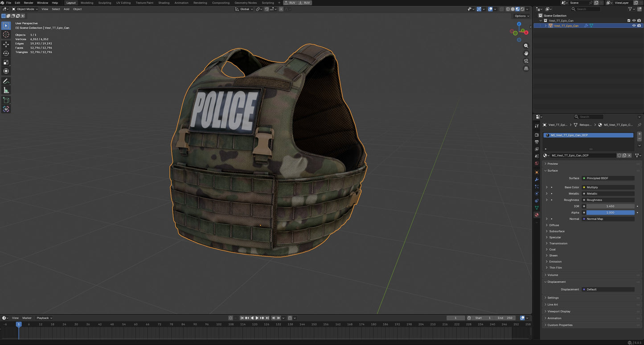Viewport: 644px width, 345px height.
Task: Select the Annotate tool
Action: click(6, 81)
